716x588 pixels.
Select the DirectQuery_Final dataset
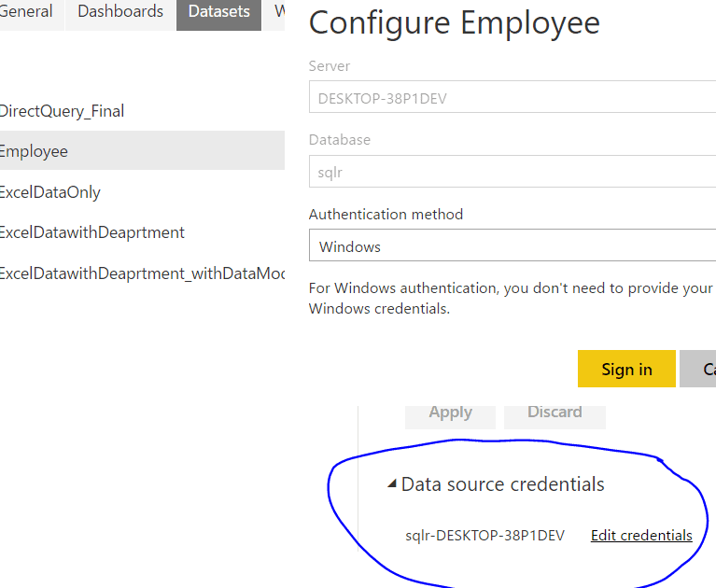click(62, 111)
